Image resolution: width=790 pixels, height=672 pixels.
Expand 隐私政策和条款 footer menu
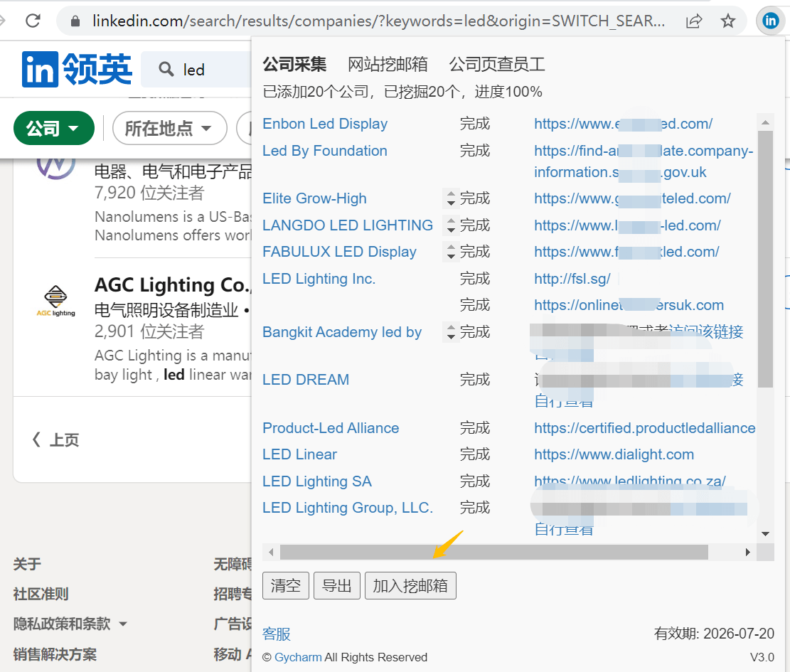click(x=70, y=624)
